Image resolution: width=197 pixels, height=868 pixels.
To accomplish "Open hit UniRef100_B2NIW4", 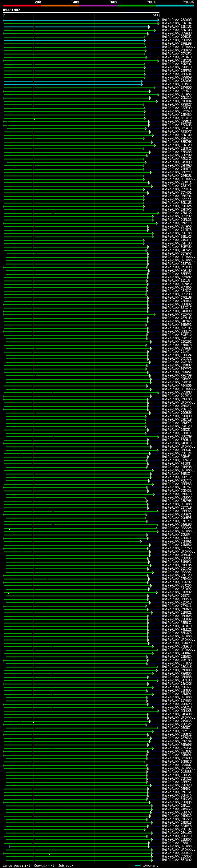I will 177,23.
